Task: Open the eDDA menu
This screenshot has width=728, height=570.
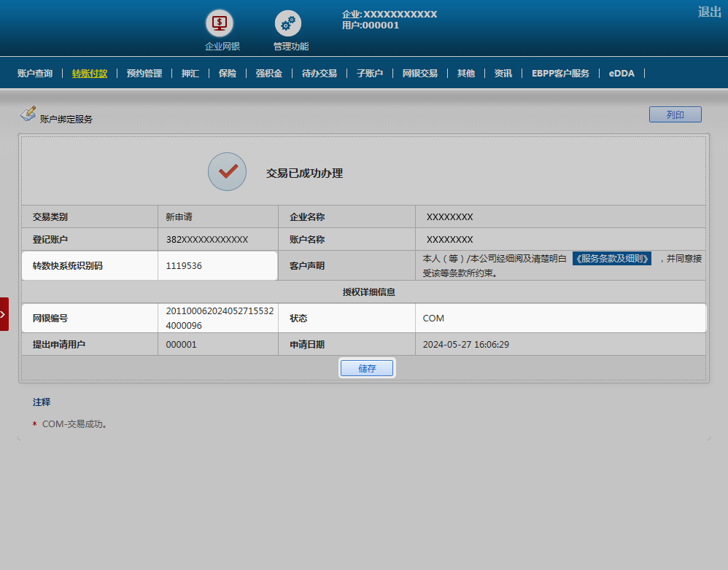Action: pyautogui.click(x=621, y=74)
